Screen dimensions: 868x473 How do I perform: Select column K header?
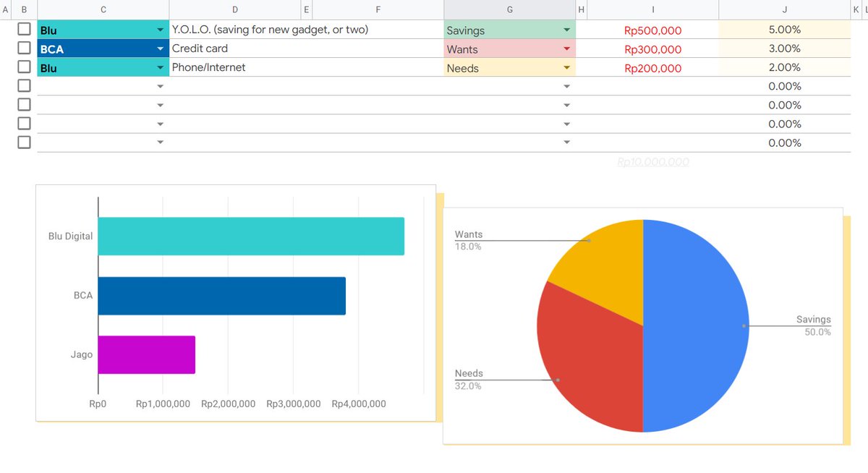point(857,9)
